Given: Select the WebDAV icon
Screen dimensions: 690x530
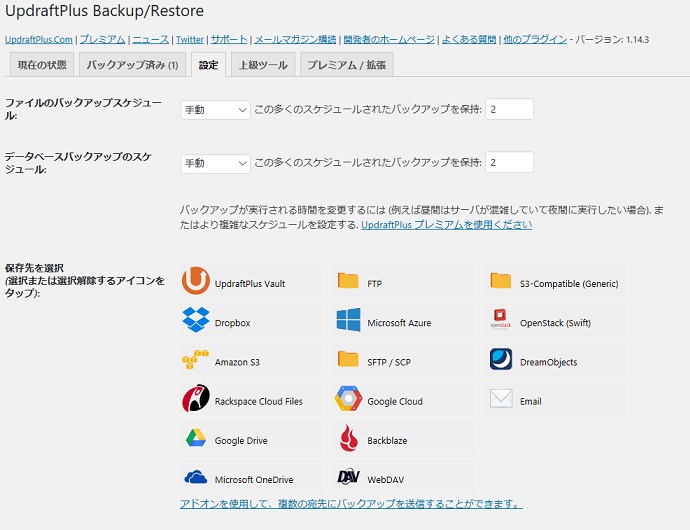Looking at the screenshot, I should 349,477.
